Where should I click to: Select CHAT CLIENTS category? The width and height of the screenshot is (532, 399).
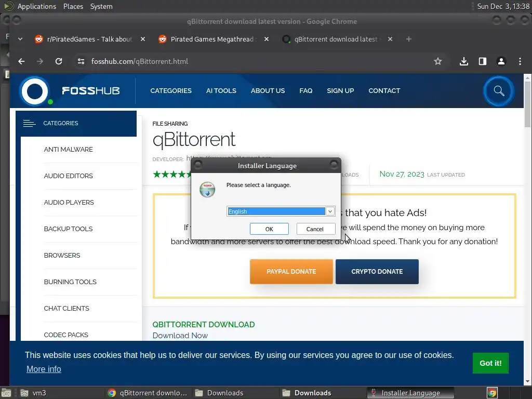point(66,308)
